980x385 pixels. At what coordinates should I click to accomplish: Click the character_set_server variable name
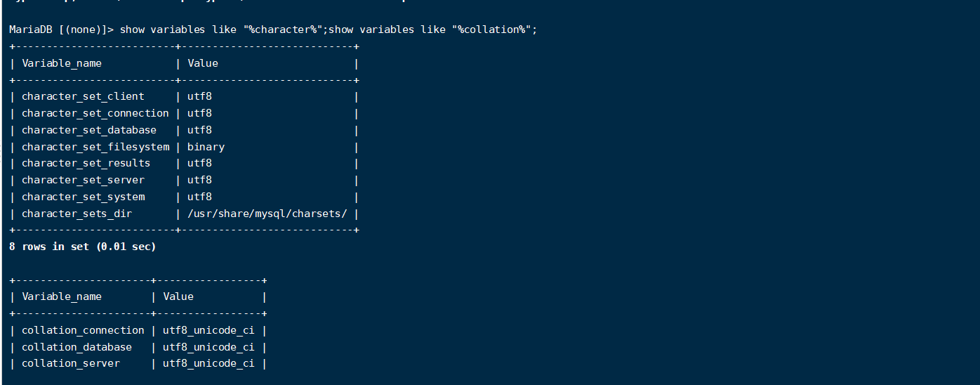click(x=83, y=180)
